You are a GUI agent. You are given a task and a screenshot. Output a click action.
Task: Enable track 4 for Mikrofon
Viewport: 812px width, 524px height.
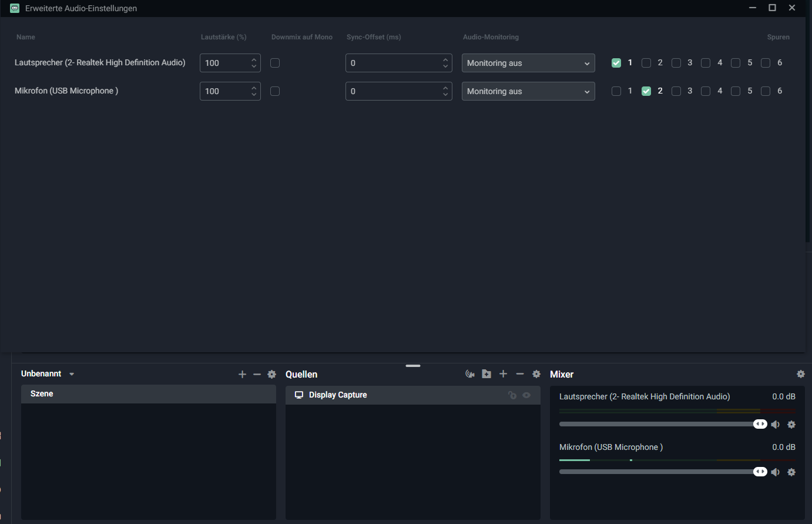(706, 91)
